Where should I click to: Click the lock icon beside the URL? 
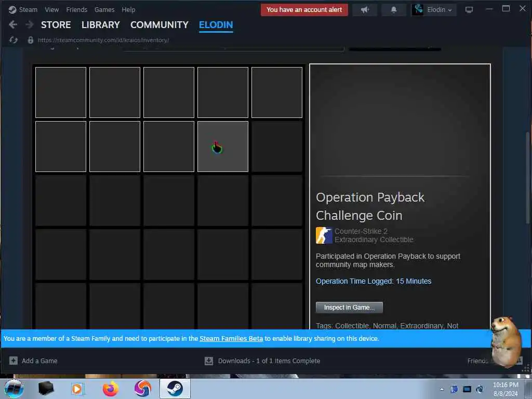(31, 40)
